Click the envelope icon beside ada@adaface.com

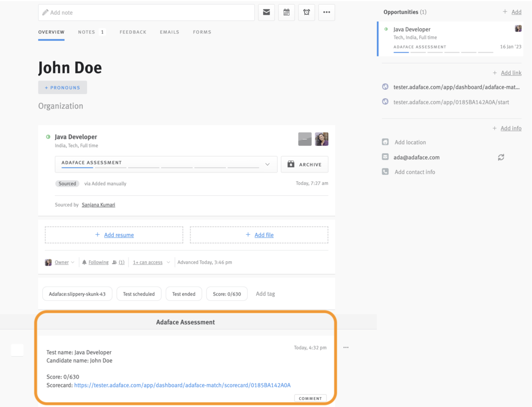pyautogui.click(x=385, y=157)
